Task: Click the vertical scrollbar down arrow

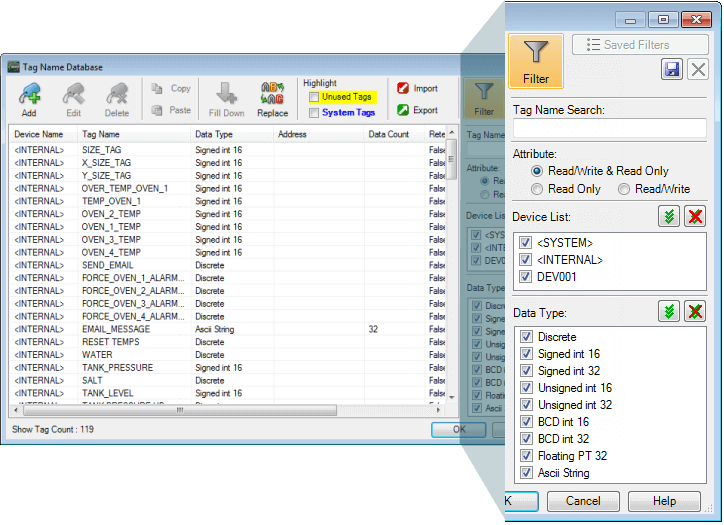Action: [x=452, y=397]
